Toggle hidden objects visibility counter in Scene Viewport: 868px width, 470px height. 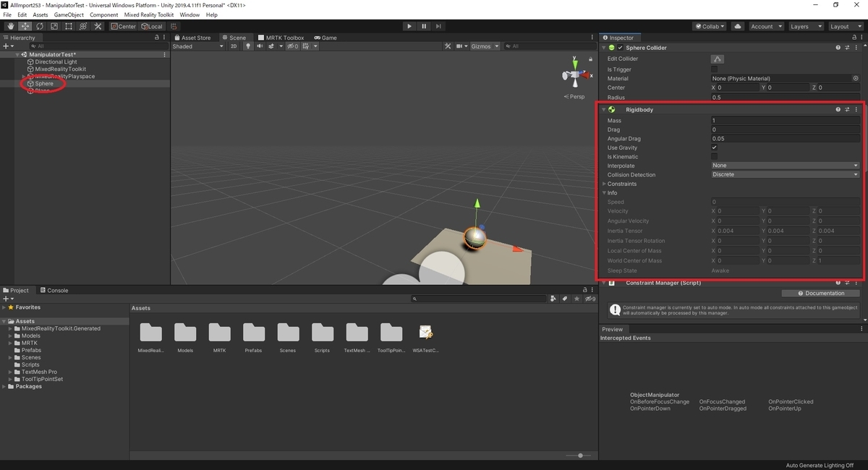(292, 46)
